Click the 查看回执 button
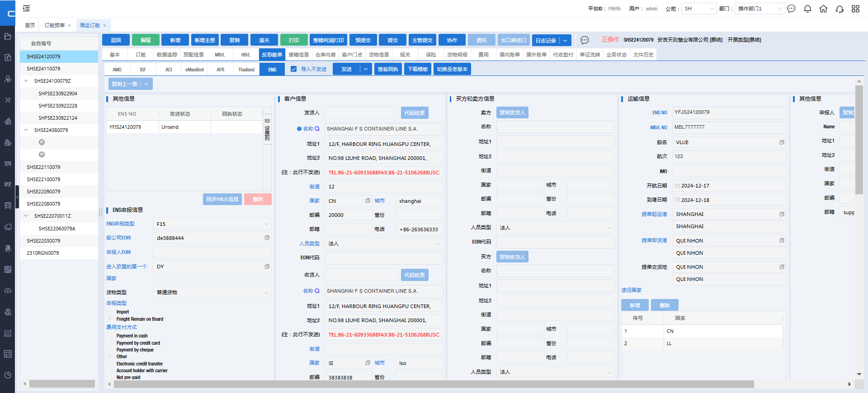Viewport: 868px width, 393px height. pos(388,69)
